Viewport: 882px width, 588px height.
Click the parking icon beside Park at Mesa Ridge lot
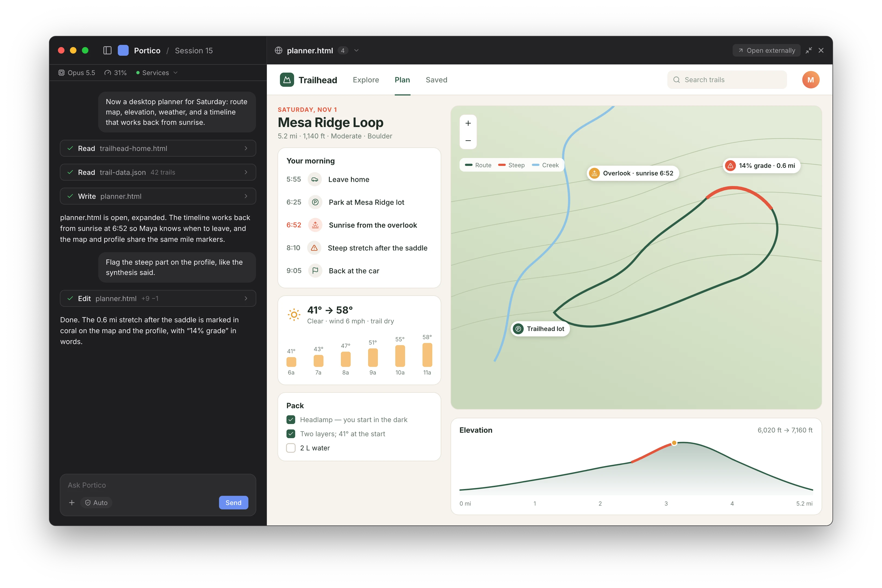click(315, 202)
